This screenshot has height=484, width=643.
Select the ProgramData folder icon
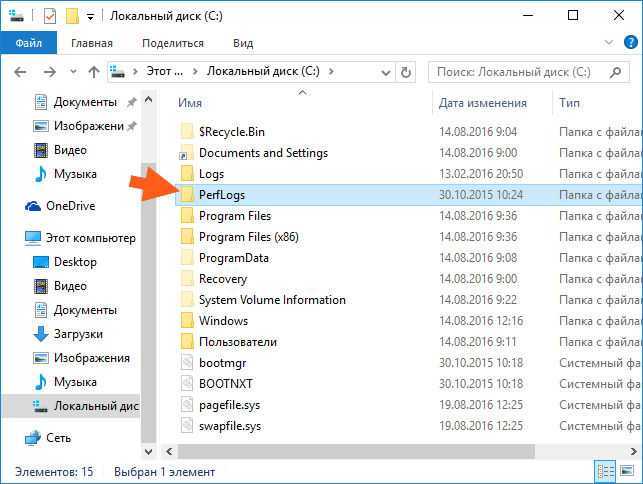coord(187,258)
